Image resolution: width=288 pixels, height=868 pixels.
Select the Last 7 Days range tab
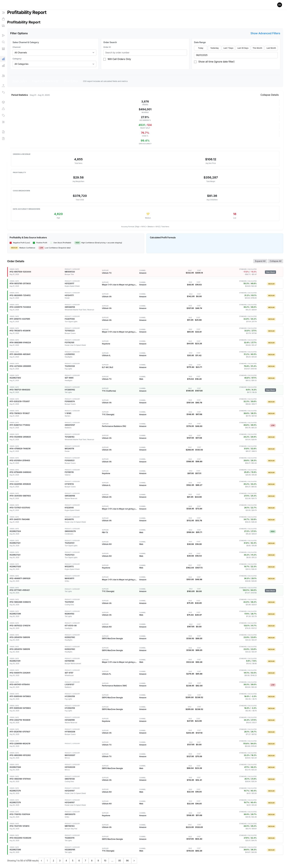(228, 48)
